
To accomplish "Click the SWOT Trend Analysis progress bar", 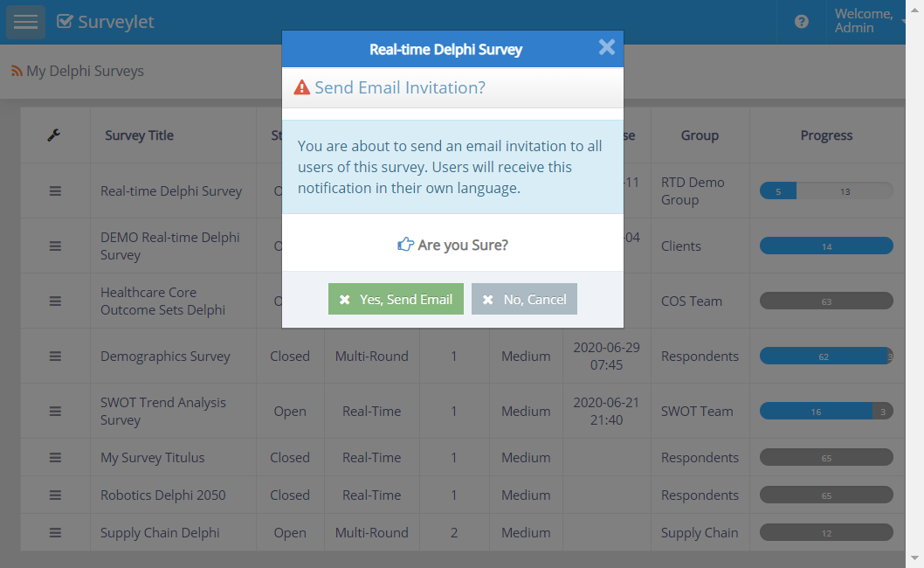I will click(826, 411).
